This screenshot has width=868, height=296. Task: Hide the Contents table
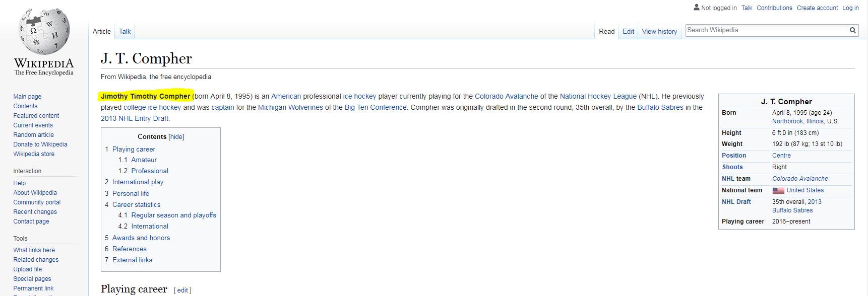click(x=176, y=137)
